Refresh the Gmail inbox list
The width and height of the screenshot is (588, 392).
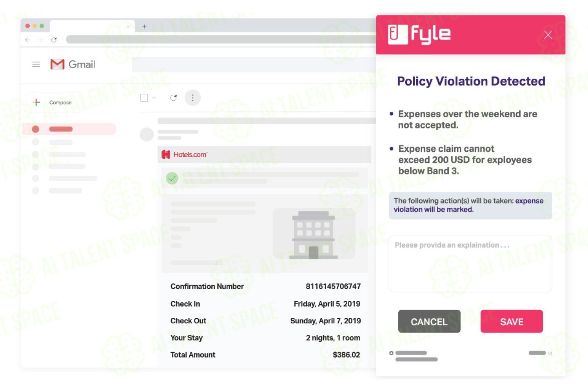(x=174, y=98)
